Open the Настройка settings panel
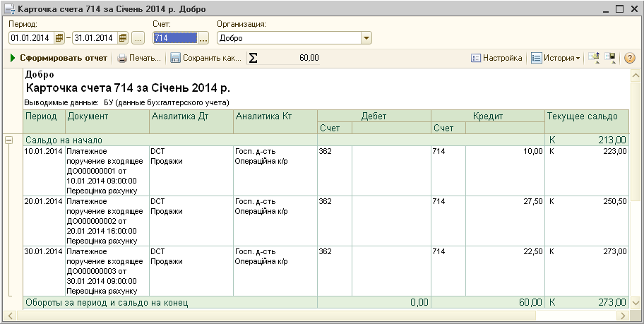The image size is (644, 324). [496, 58]
